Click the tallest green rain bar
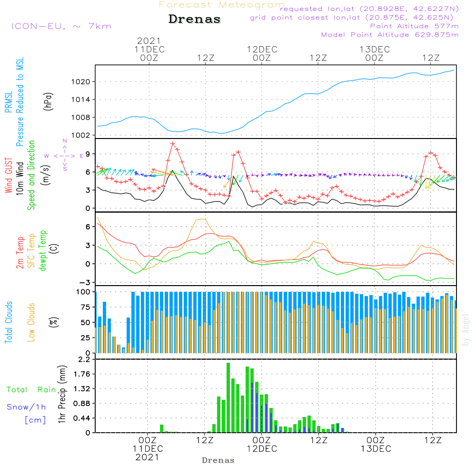The width and height of the screenshot is (476, 476). (x=228, y=397)
